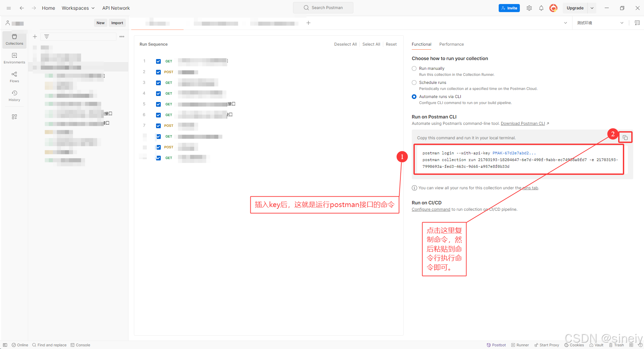Click Select All

371,44
